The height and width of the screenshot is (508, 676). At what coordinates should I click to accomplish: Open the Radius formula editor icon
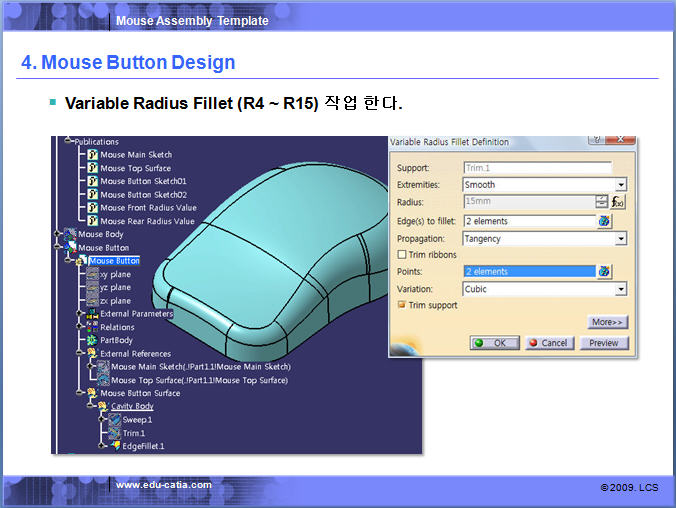tap(619, 202)
